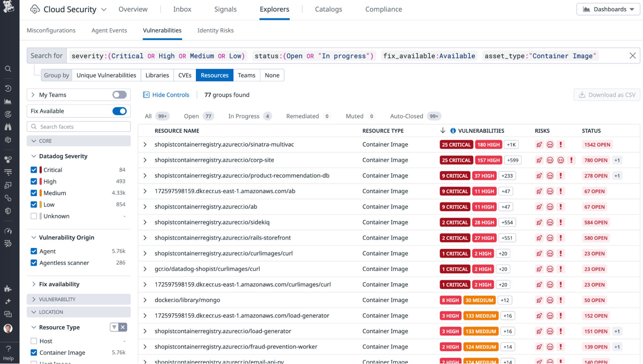Uncheck the Critical severity checkbox
Image resolution: width=643 pixels, height=364 pixels.
pos(34,169)
